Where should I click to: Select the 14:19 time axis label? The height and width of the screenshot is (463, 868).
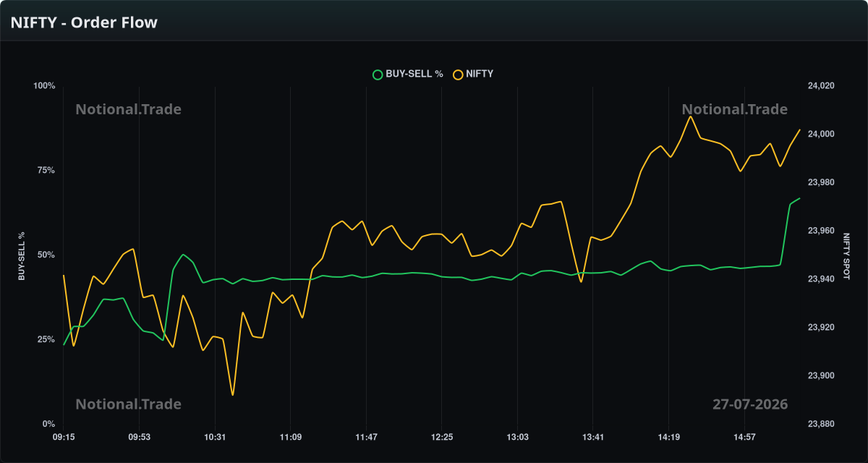(668, 437)
